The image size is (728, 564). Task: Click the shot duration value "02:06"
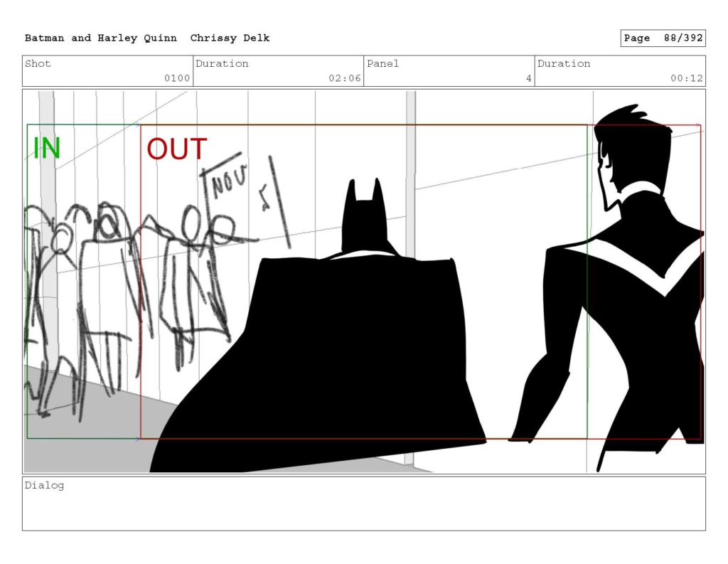click(345, 78)
